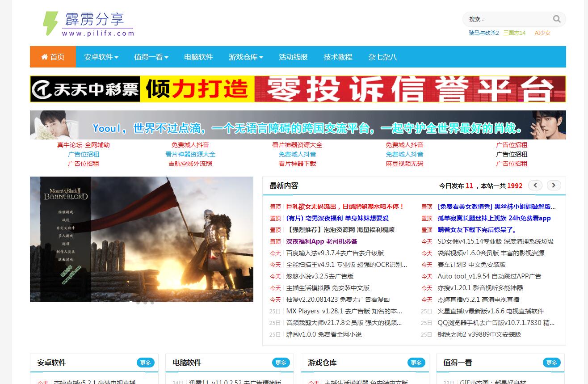
Task: Open 杰婷直播v5.2.1 高清电视直播 article
Action: (x=479, y=300)
